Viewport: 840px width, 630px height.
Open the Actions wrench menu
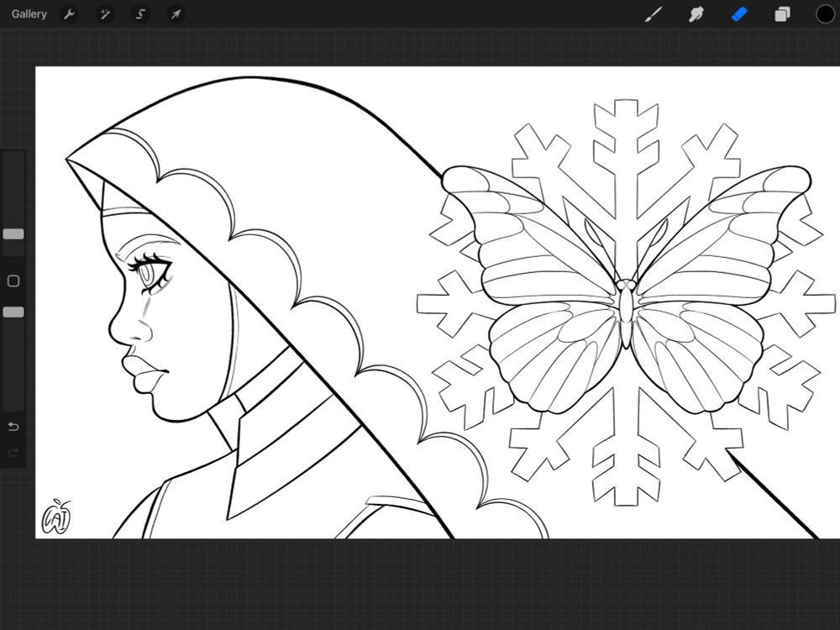tap(69, 14)
